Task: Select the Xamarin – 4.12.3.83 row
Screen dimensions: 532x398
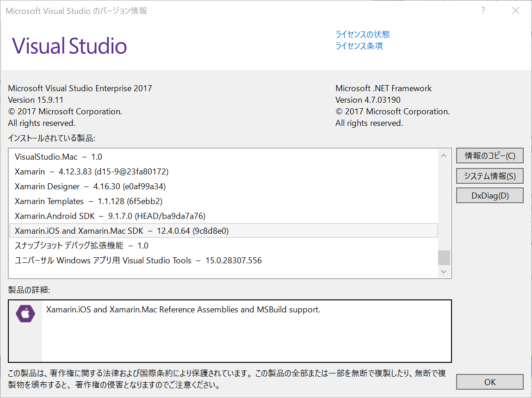Action: coord(224,172)
